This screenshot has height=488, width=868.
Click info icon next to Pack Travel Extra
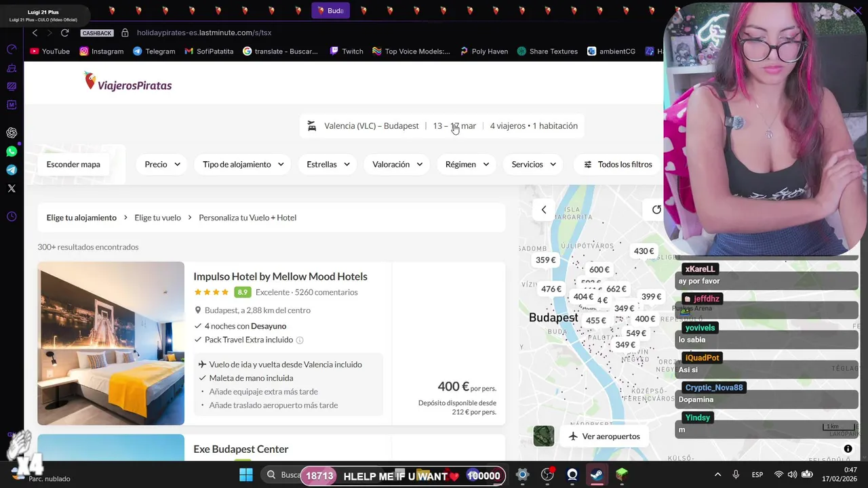[300, 340]
